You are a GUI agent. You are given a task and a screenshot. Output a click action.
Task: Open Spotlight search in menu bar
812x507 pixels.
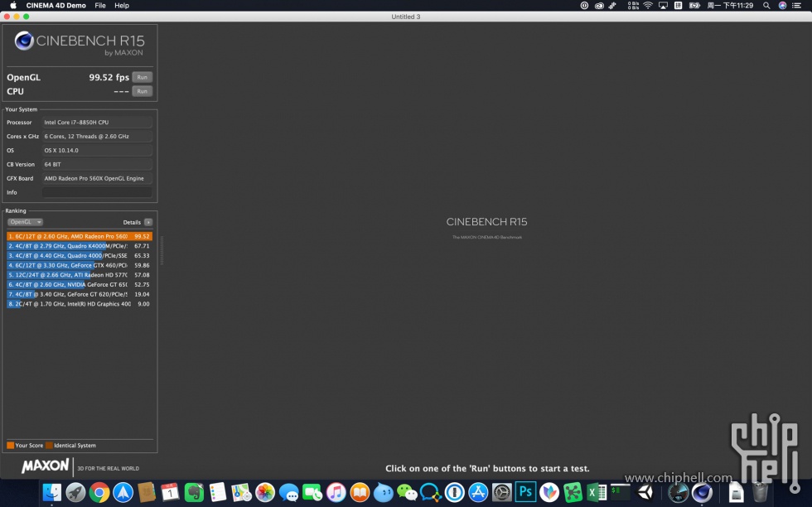[766, 5]
